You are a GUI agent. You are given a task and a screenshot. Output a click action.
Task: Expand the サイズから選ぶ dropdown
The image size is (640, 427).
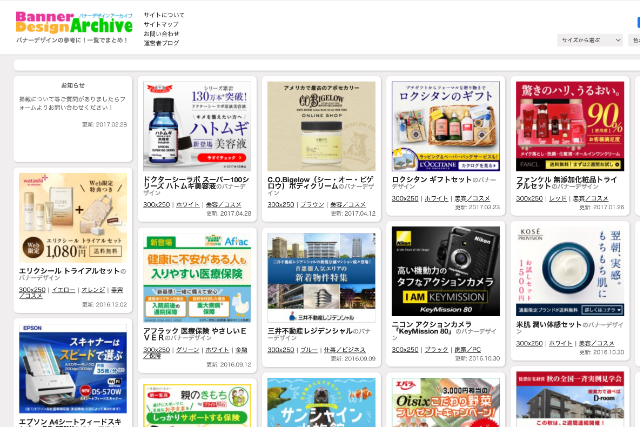click(590, 40)
